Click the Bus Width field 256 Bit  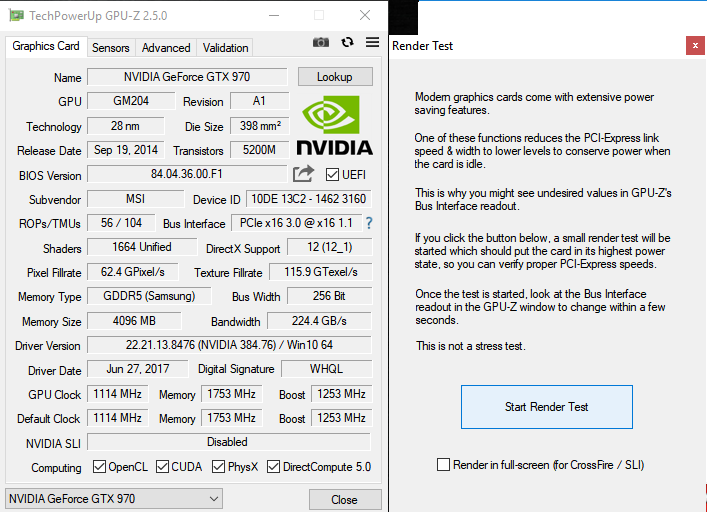pyautogui.click(x=330, y=296)
